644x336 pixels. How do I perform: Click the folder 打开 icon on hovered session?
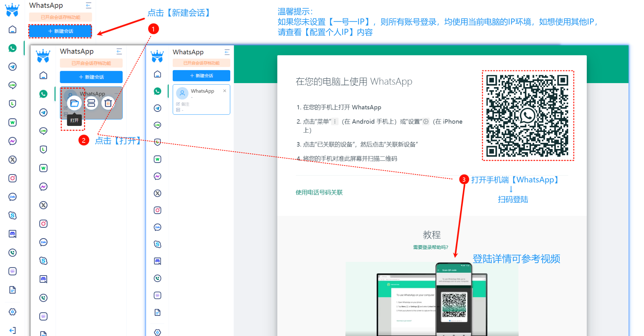(x=74, y=103)
